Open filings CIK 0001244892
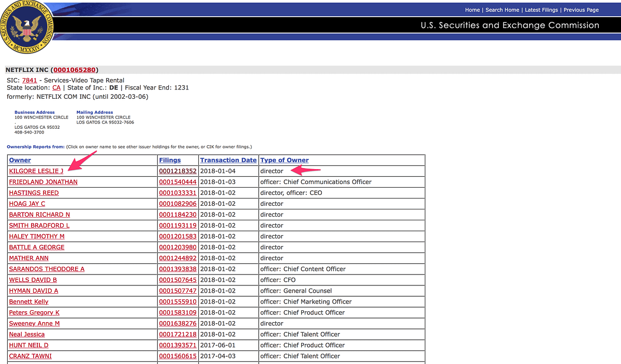 (x=178, y=258)
